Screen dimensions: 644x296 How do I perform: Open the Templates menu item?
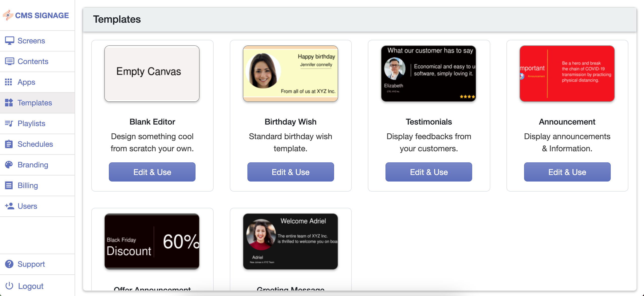pyautogui.click(x=35, y=103)
